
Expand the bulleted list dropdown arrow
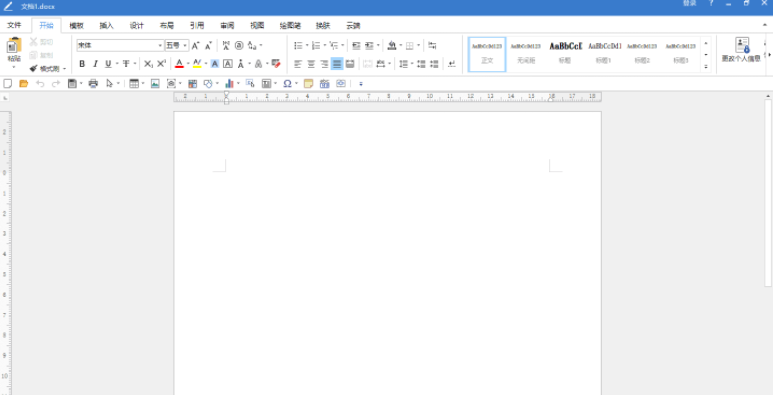pyautogui.click(x=307, y=45)
